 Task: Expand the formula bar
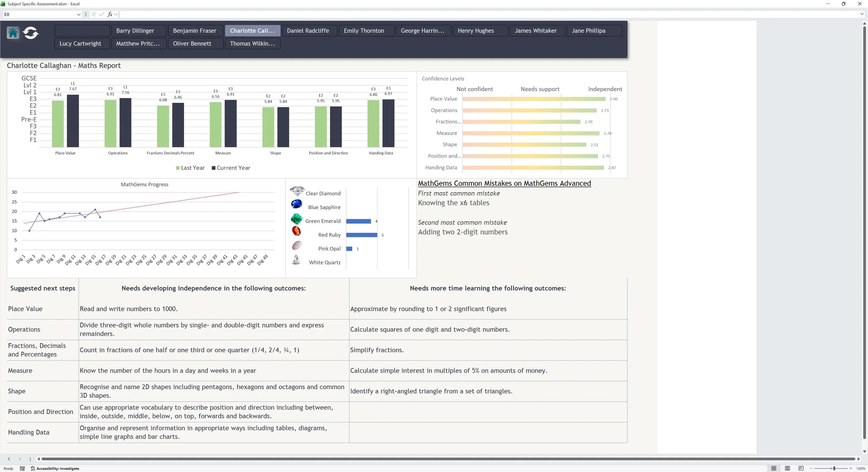(x=862, y=14)
